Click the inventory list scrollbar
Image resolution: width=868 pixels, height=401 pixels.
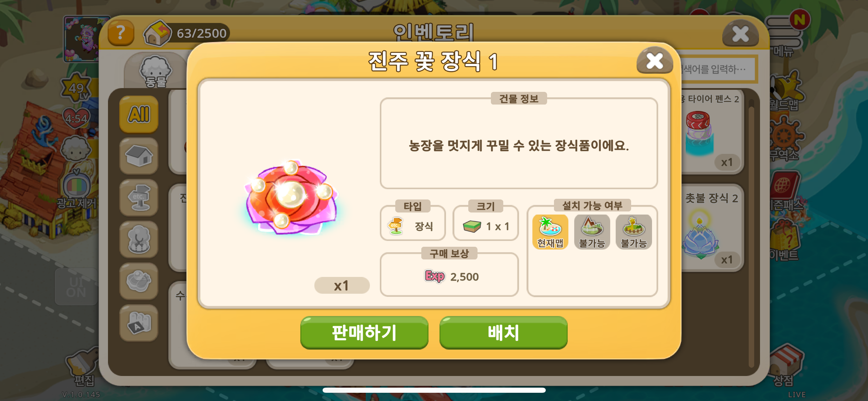(x=751, y=233)
